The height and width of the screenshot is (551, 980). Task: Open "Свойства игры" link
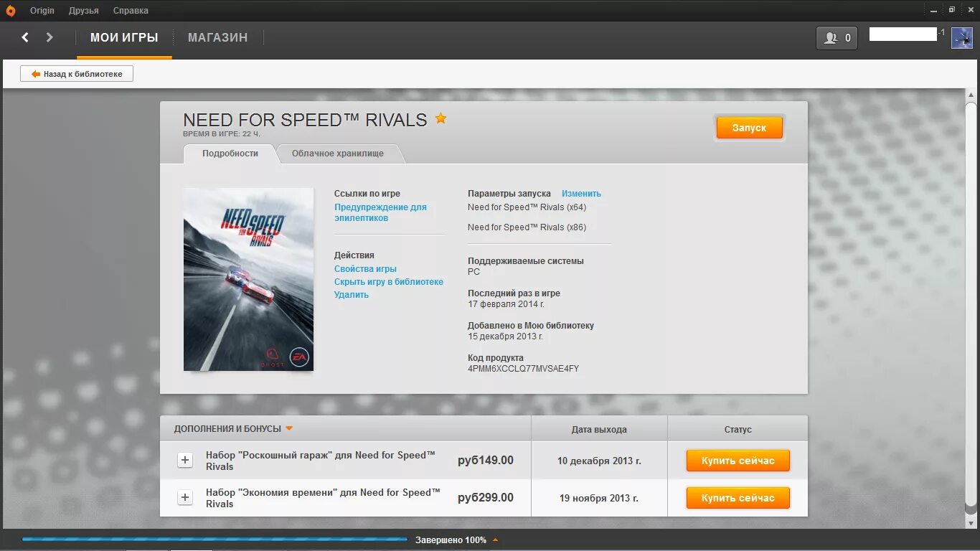(365, 269)
